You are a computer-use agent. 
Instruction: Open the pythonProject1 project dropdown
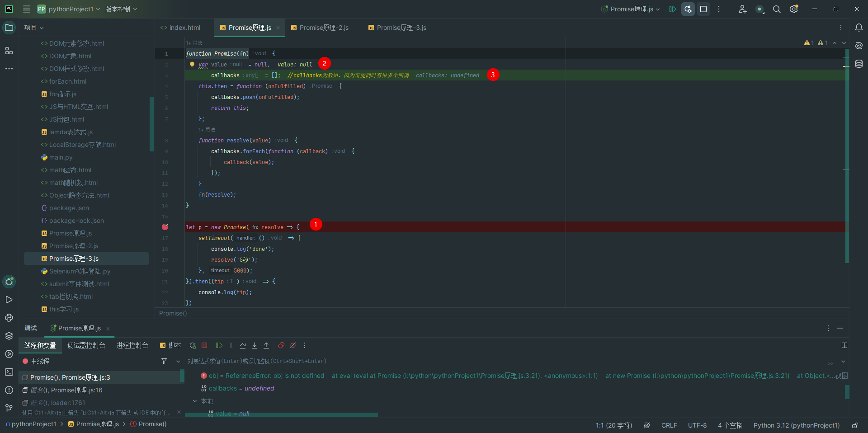(69, 9)
